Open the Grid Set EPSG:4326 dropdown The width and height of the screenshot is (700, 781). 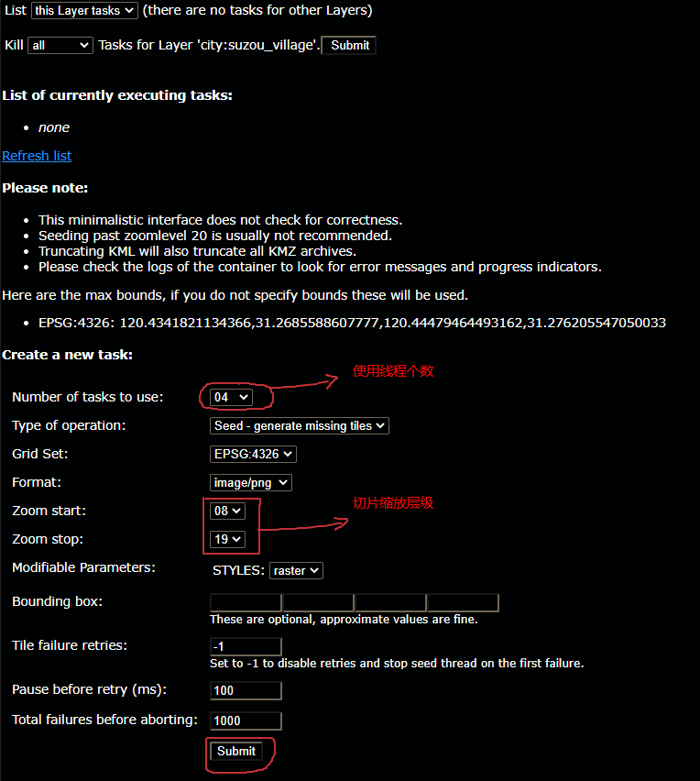tap(253, 455)
